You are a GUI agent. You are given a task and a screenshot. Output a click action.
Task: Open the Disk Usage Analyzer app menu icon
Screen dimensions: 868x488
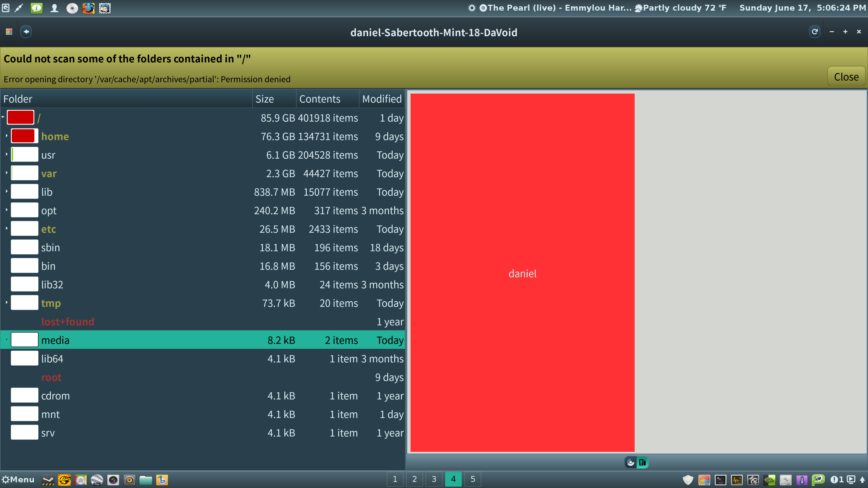click(9, 32)
